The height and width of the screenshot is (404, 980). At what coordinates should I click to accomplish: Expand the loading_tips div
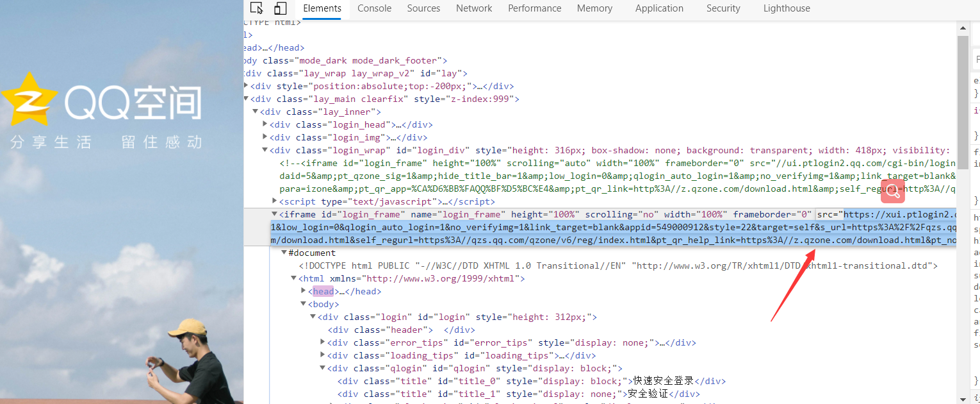(323, 355)
